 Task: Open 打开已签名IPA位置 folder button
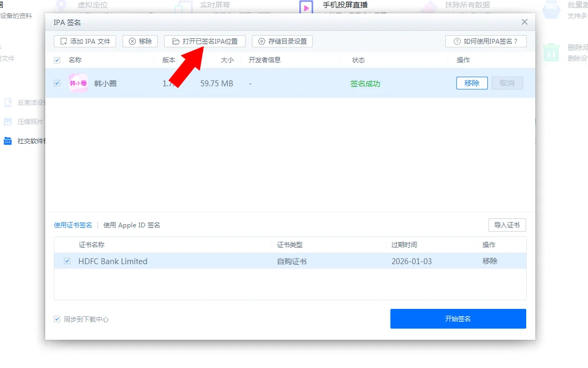[205, 41]
